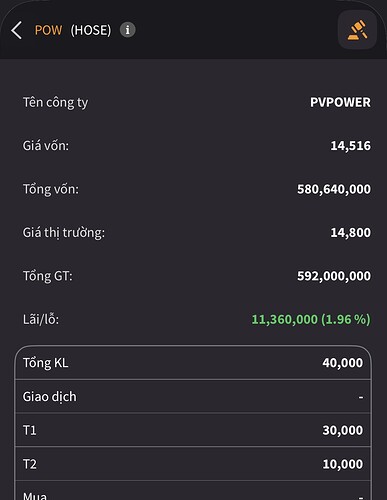Viewport: 387px width, 500px height.
Task: Tap the Tên công ty label
Action: tap(55, 103)
